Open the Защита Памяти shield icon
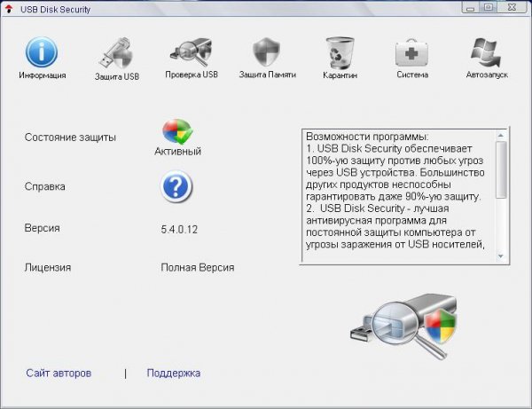Screen dimensions: 532x409 coord(267,52)
